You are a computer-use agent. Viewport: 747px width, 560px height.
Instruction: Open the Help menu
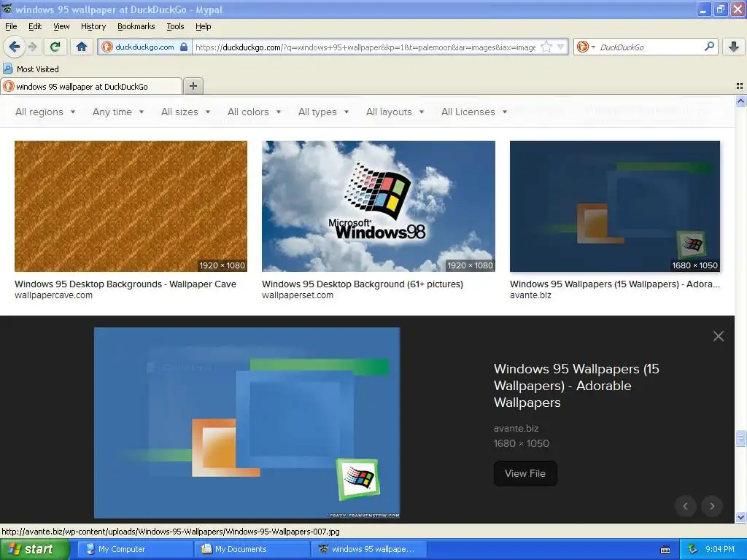click(x=204, y=26)
